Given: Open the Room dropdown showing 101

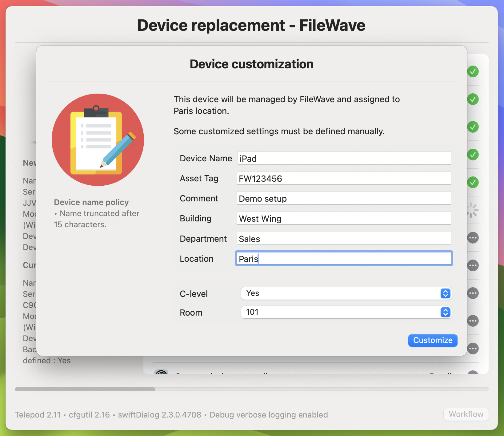Looking at the screenshot, I should coord(346,312).
